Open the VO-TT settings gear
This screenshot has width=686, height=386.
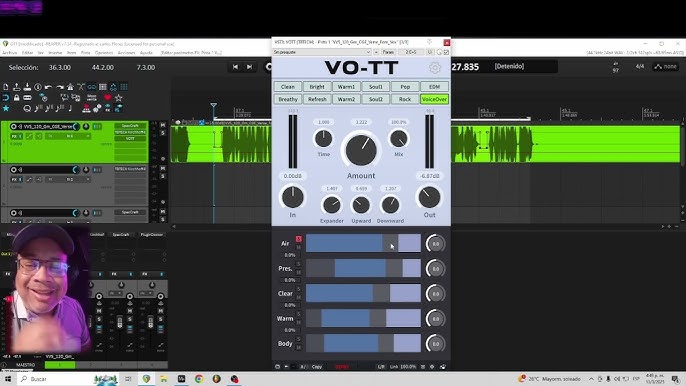(x=434, y=68)
